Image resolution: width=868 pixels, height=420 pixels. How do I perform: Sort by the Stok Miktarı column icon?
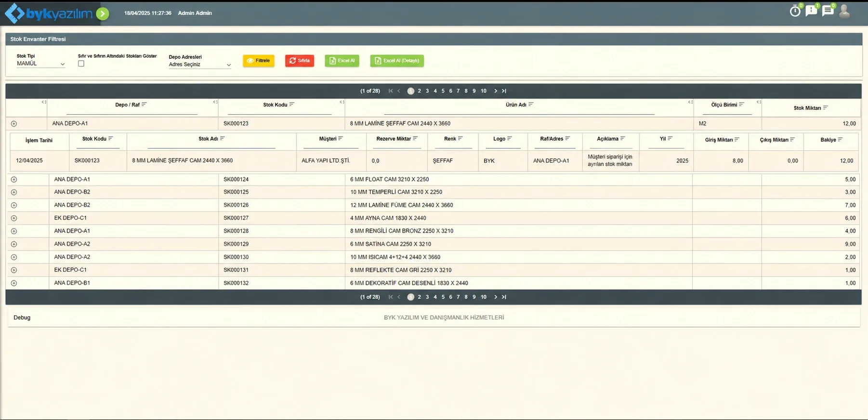[825, 107]
